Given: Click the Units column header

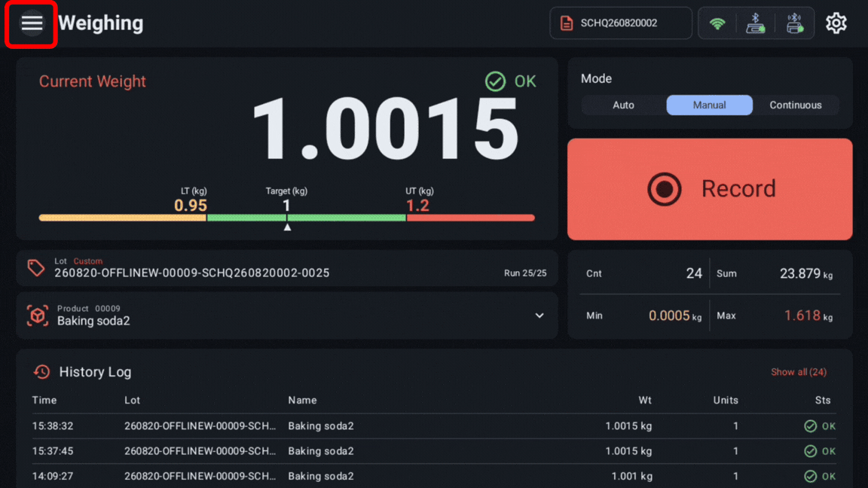Looking at the screenshot, I should point(725,400).
